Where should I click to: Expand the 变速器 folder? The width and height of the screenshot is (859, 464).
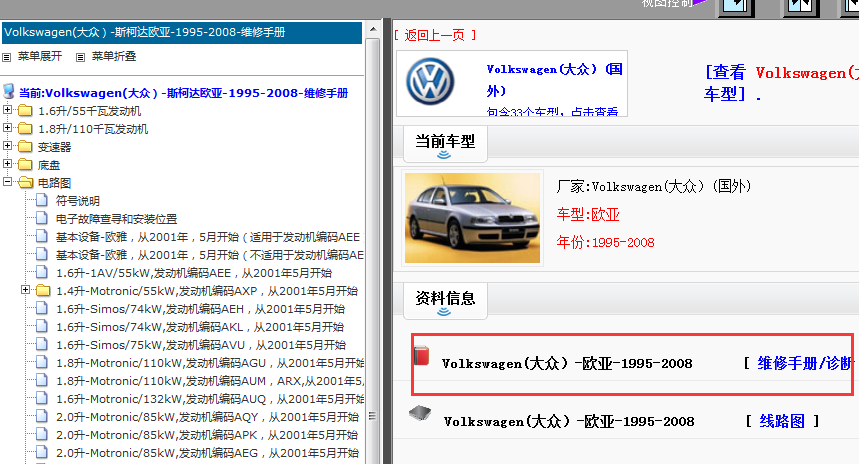(8, 146)
